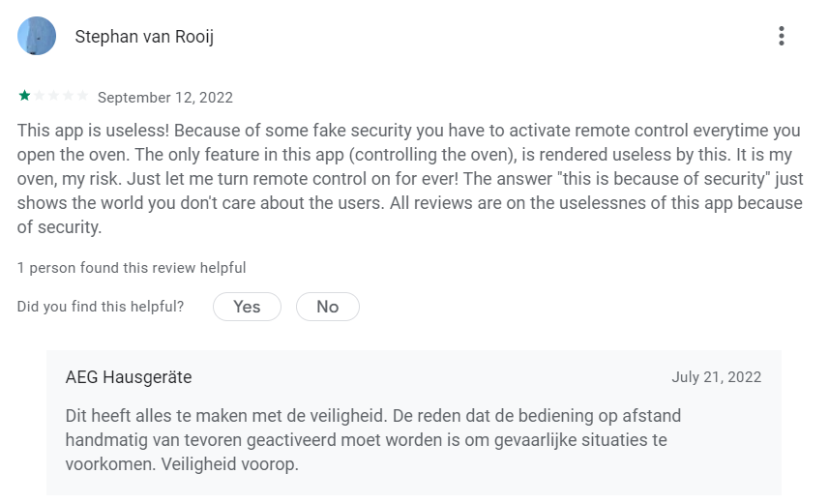Click the "Did you find this helpful?" label
Screen dimensions: 829x504
pyautogui.click(x=101, y=307)
